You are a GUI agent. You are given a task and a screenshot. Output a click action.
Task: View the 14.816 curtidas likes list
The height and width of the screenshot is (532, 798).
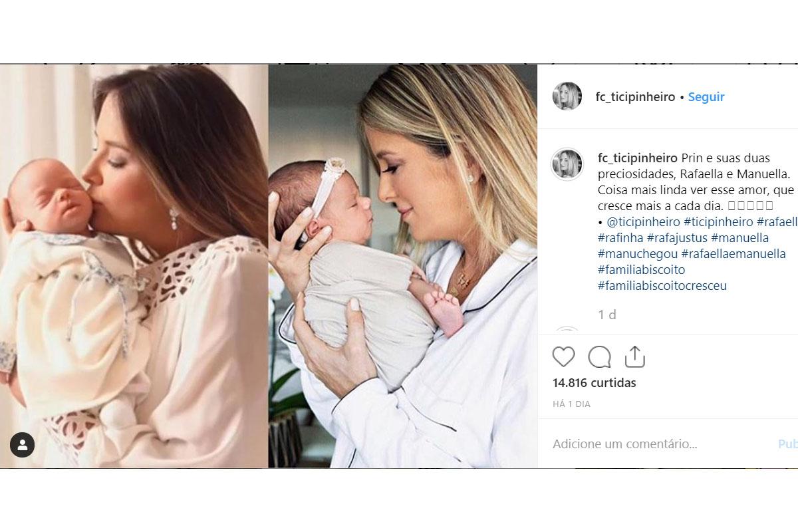(595, 383)
